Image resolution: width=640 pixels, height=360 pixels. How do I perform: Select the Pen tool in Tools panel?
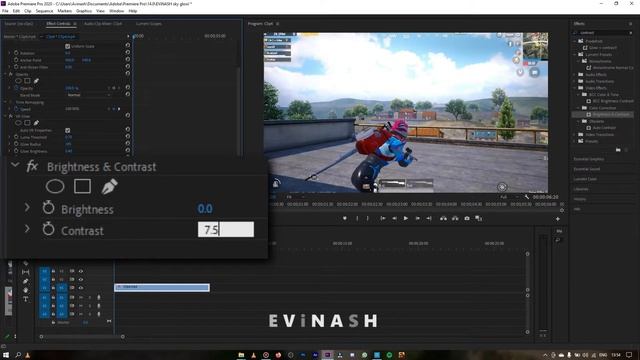point(26,281)
